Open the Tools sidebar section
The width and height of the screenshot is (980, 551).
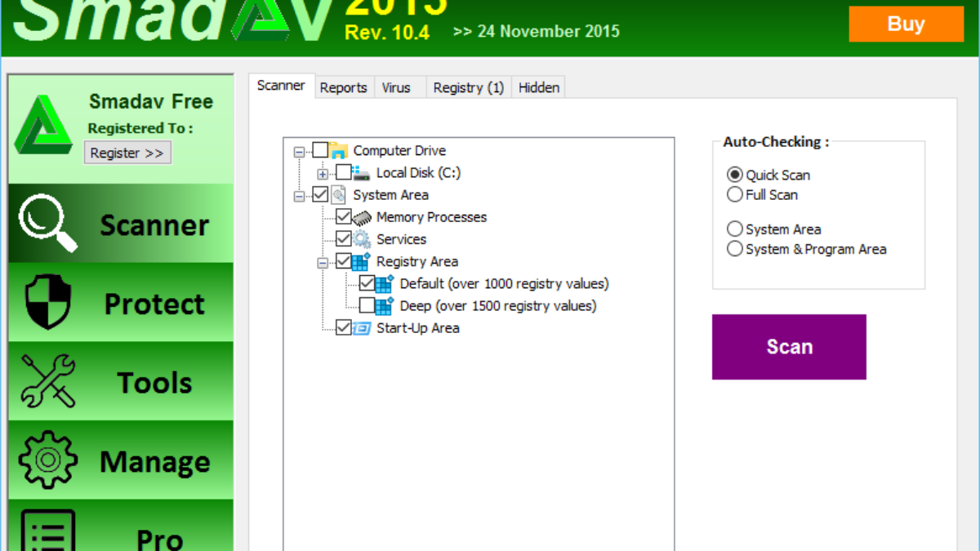click(x=121, y=381)
